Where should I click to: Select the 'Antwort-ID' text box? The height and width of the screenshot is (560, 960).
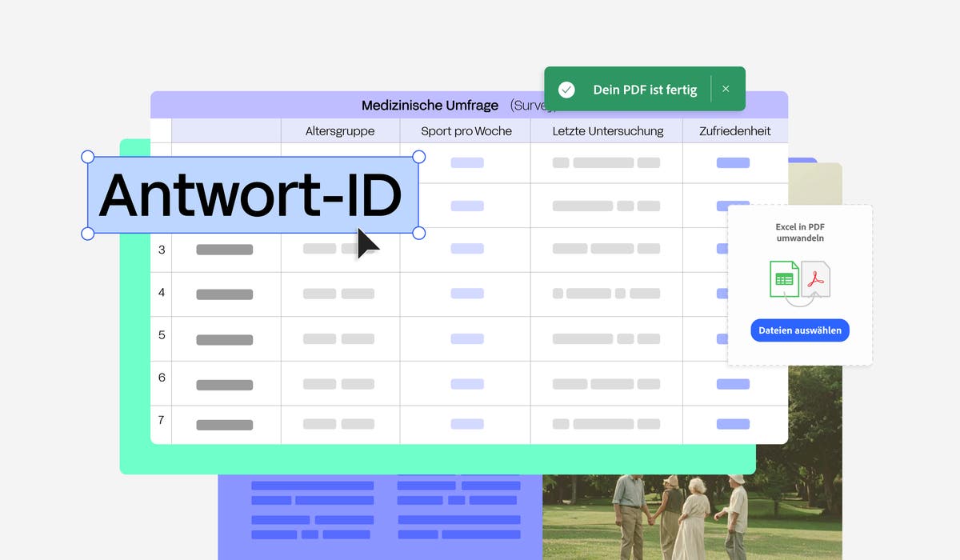(x=253, y=195)
